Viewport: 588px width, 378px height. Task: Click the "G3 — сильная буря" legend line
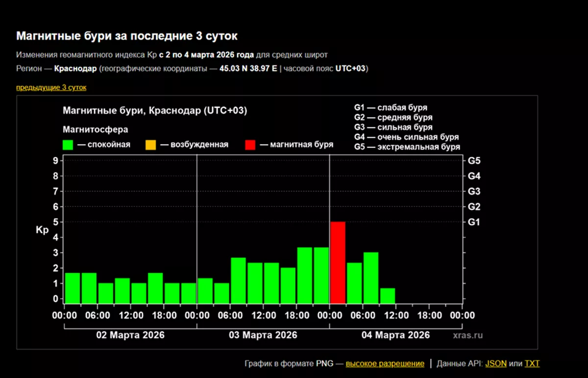click(x=393, y=127)
